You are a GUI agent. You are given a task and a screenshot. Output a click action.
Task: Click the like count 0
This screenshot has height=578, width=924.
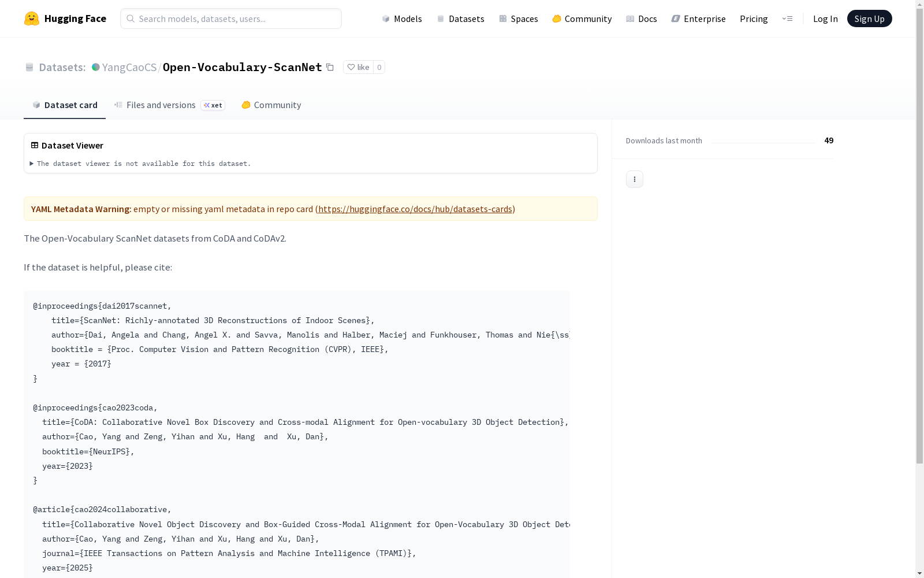[x=379, y=67]
